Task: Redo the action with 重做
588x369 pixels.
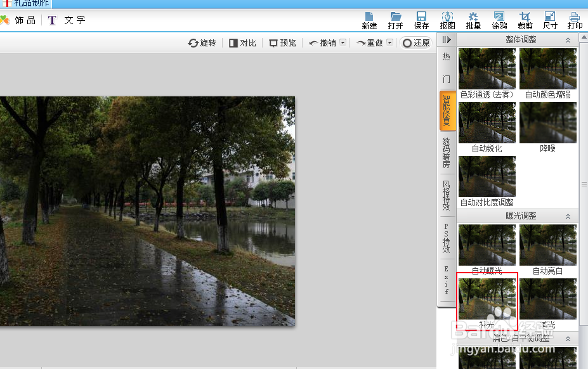Action: point(369,43)
